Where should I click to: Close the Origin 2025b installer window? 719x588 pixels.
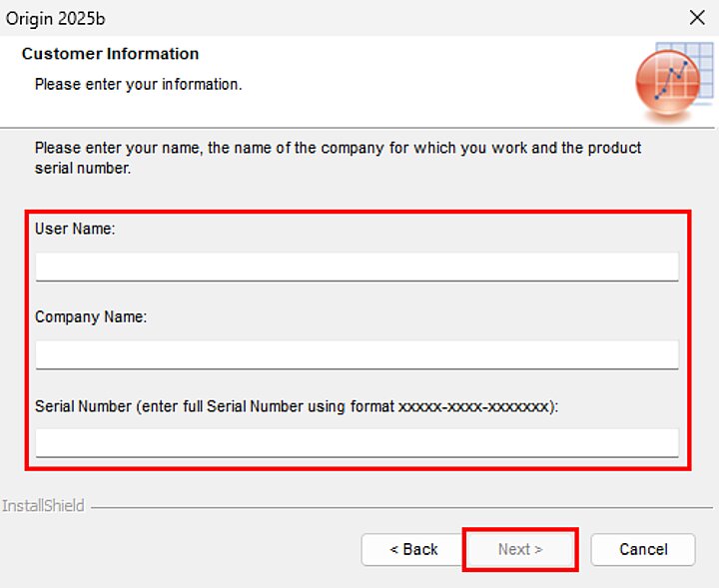697,17
